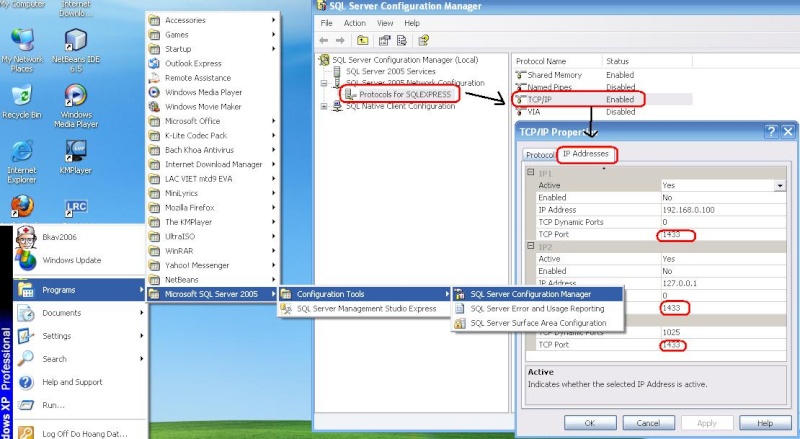
Task: Click the Help button in TCP/IP Properties
Action: pos(765,423)
